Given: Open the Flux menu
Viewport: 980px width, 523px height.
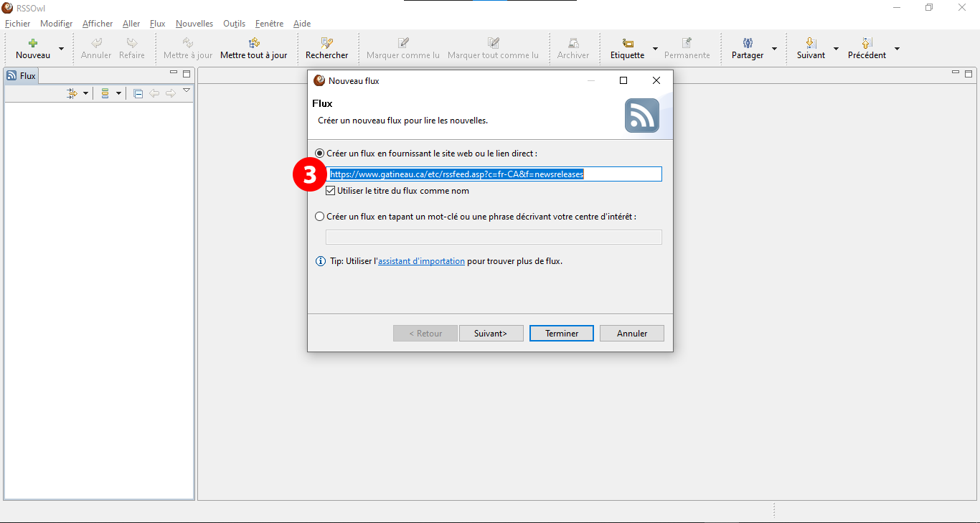Looking at the screenshot, I should point(157,24).
